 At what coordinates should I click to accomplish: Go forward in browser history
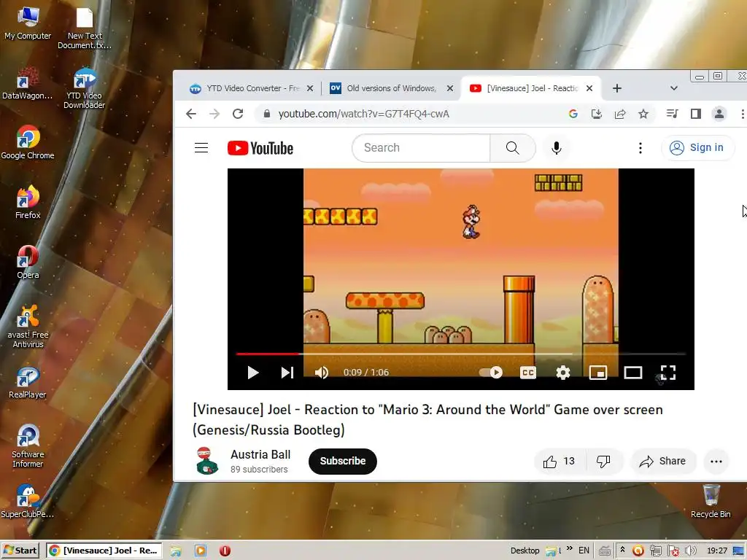(x=214, y=114)
